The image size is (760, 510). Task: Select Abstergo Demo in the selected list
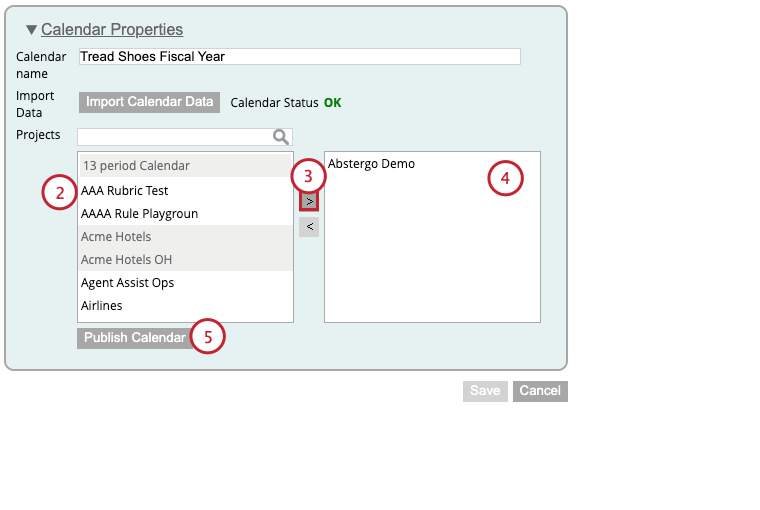371,164
